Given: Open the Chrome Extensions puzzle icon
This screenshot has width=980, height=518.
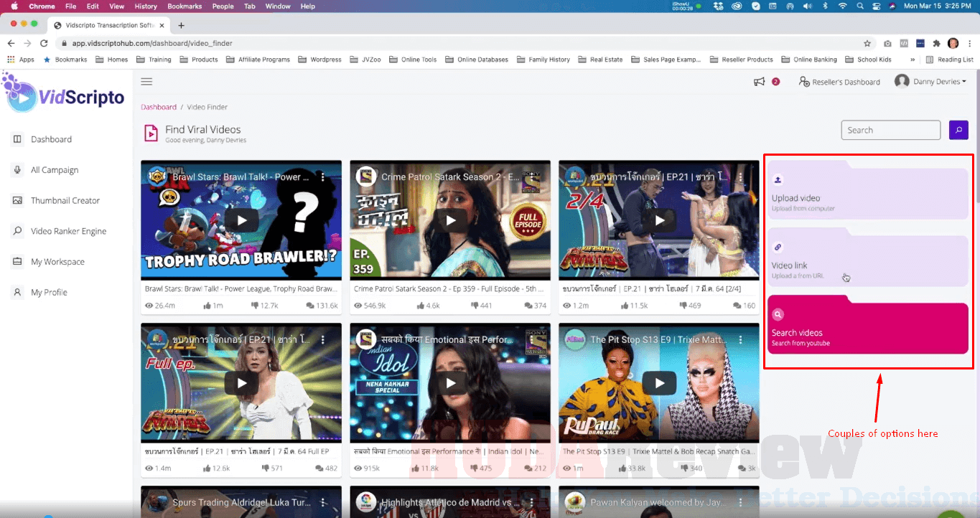Looking at the screenshot, I should coord(937,43).
